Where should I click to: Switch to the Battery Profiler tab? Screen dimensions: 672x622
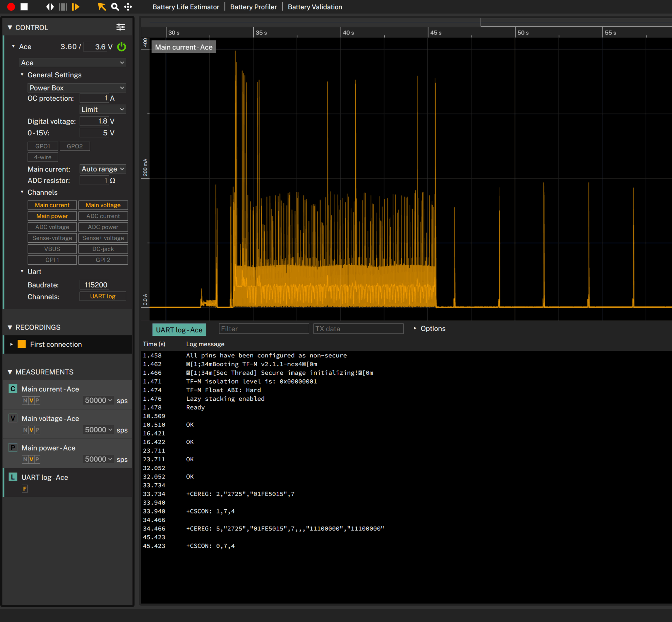(253, 7)
